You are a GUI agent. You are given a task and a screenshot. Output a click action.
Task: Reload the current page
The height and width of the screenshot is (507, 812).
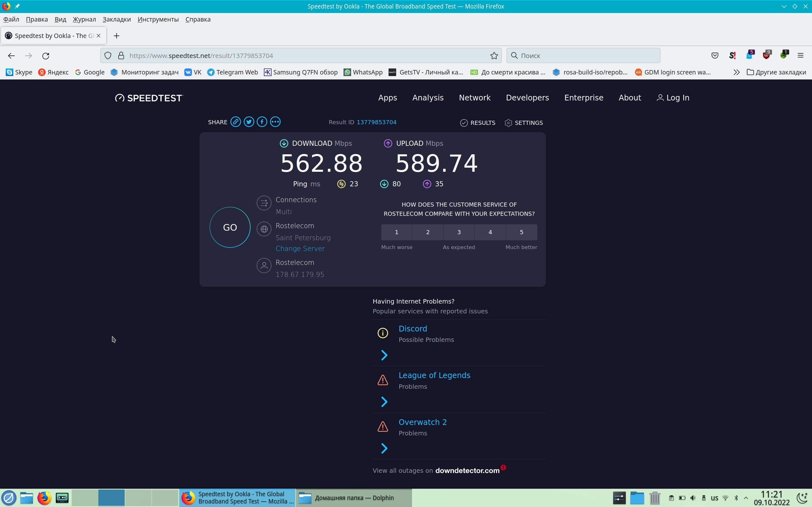coord(46,56)
